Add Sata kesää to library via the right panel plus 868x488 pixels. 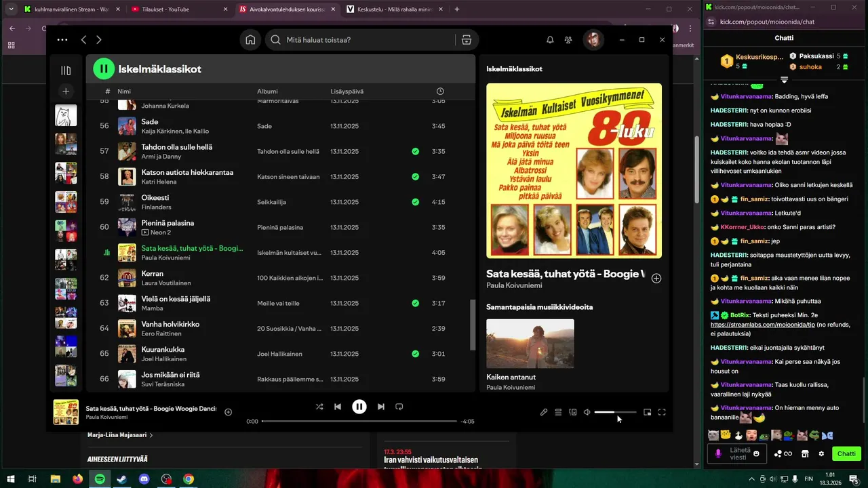click(x=656, y=279)
